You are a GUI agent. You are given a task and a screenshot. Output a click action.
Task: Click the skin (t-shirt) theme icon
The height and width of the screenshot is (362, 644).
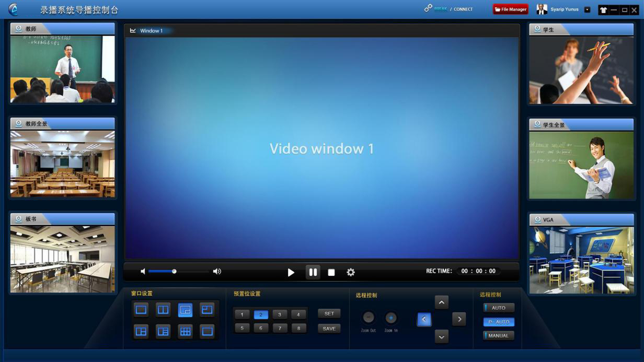[x=603, y=10]
